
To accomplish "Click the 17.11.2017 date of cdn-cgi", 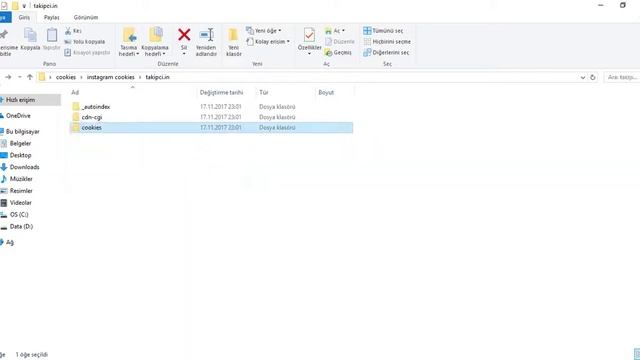I will tap(220, 117).
